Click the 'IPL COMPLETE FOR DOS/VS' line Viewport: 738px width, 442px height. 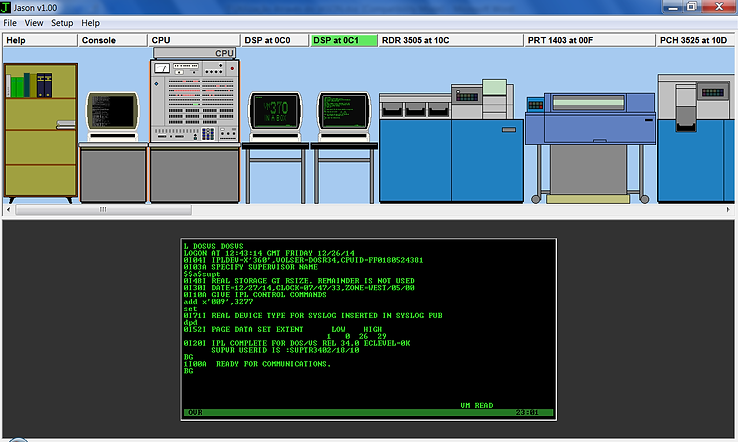297,343
